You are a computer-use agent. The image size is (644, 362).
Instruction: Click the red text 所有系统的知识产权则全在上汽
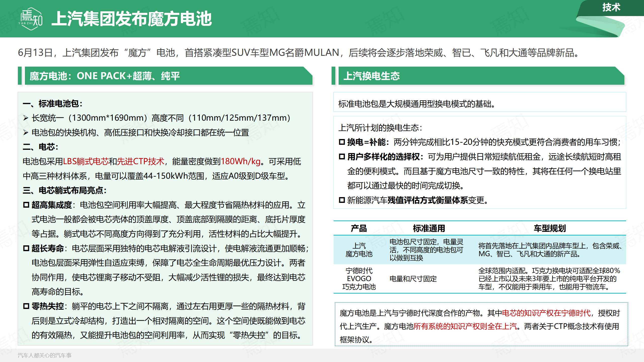(465, 326)
